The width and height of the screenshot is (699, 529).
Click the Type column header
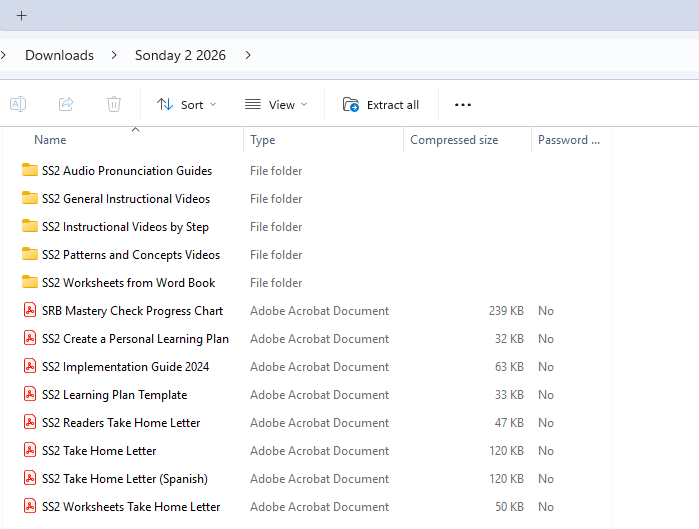pyautogui.click(x=263, y=140)
